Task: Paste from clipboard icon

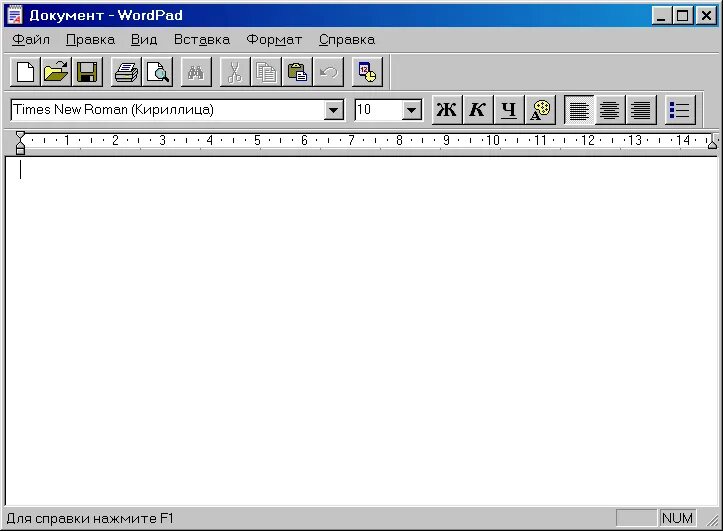Action: (297, 72)
